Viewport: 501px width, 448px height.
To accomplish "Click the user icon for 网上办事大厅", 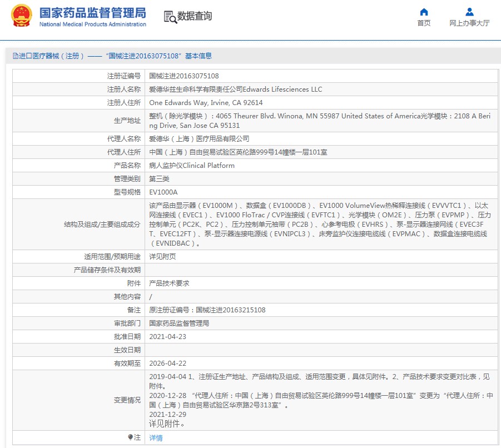I will [469, 12].
